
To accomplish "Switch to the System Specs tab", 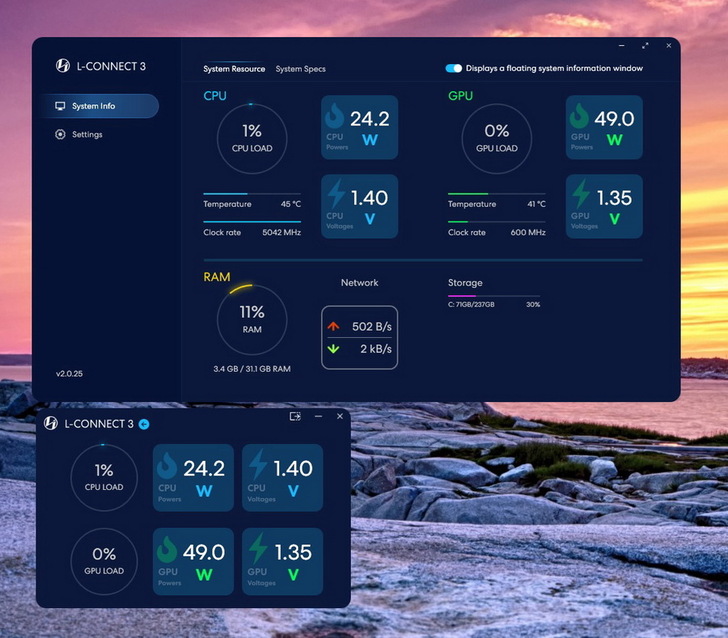I will point(300,69).
